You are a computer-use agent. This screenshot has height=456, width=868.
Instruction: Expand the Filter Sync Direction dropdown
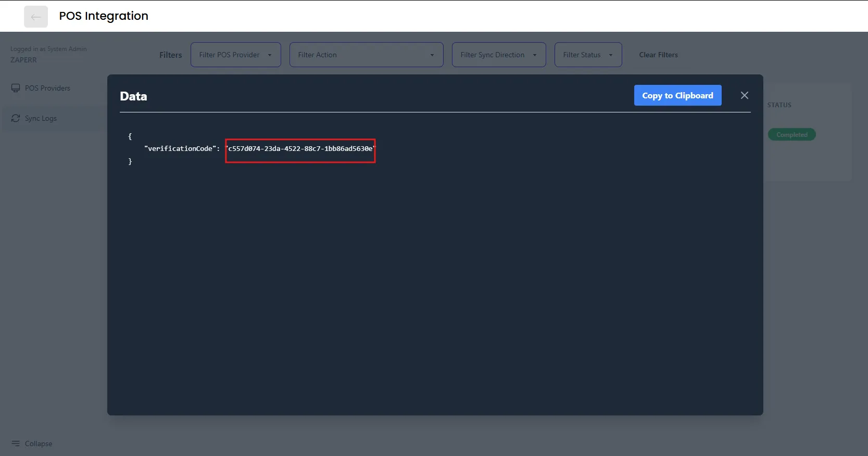[499, 55]
